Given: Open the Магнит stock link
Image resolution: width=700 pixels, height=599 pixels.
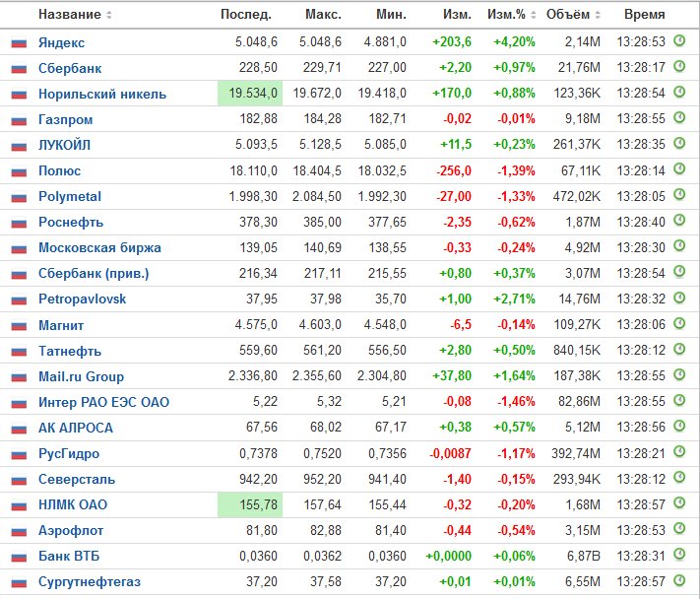Looking at the screenshot, I should click(x=61, y=325).
